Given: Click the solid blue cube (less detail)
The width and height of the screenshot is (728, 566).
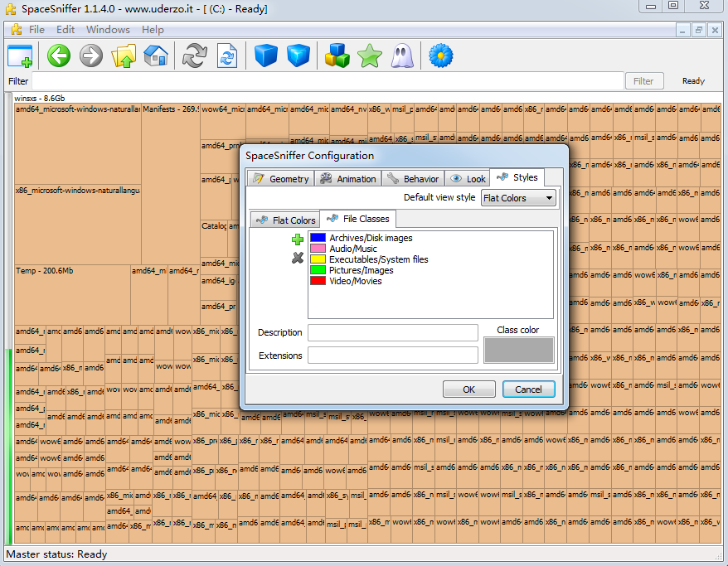Looking at the screenshot, I should [266, 56].
